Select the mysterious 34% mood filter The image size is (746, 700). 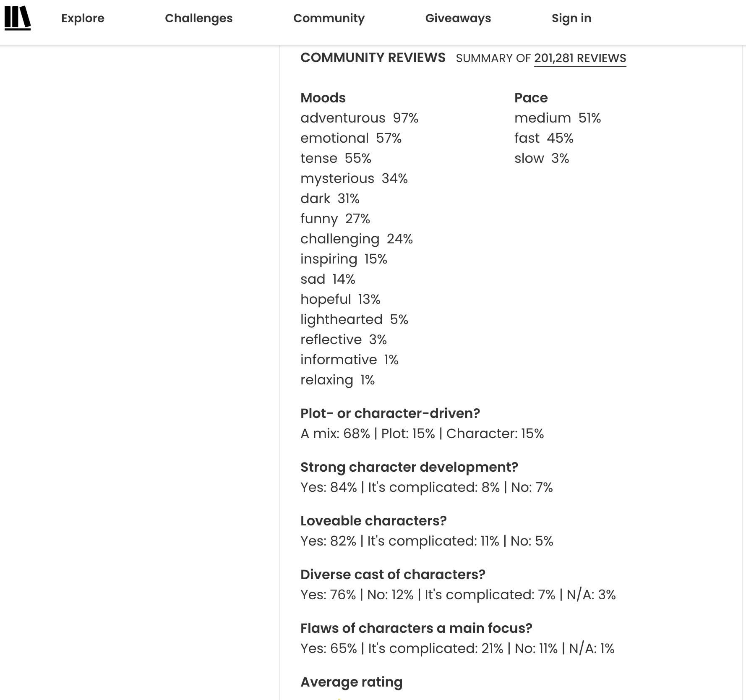354,178
